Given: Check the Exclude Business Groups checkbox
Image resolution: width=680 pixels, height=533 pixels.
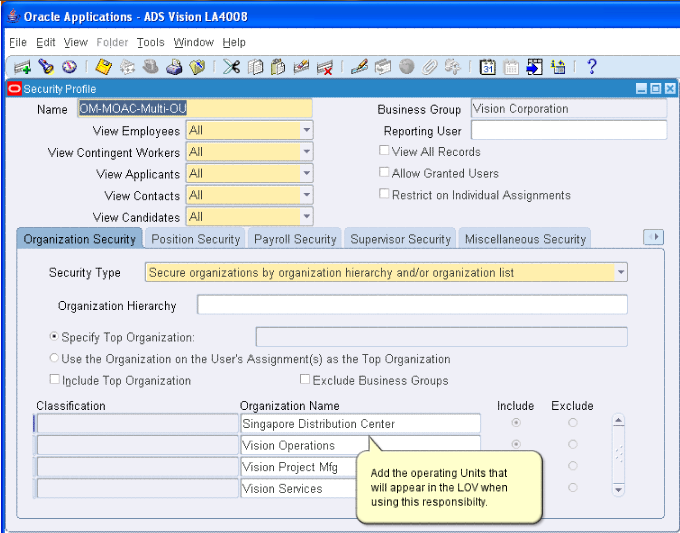Looking at the screenshot, I should point(305,379).
